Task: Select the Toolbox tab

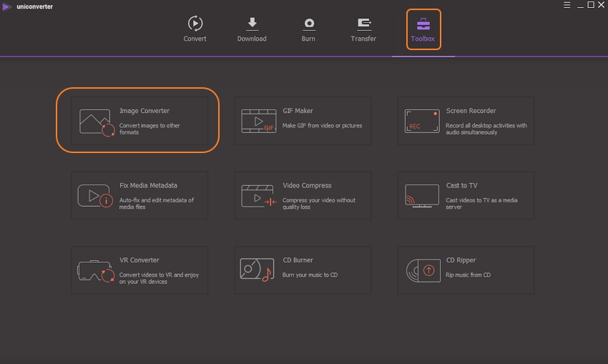Action: [x=423, y=29]
